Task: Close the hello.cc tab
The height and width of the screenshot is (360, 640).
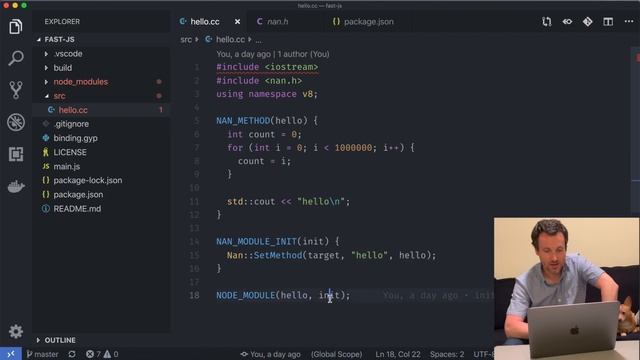Action: 237,22
